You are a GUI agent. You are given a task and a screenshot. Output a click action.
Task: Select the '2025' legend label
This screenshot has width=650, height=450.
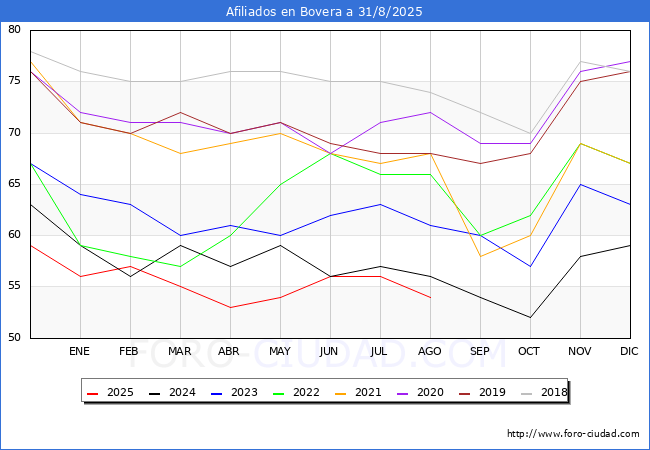pyautogui.click(x=120, y=392)
